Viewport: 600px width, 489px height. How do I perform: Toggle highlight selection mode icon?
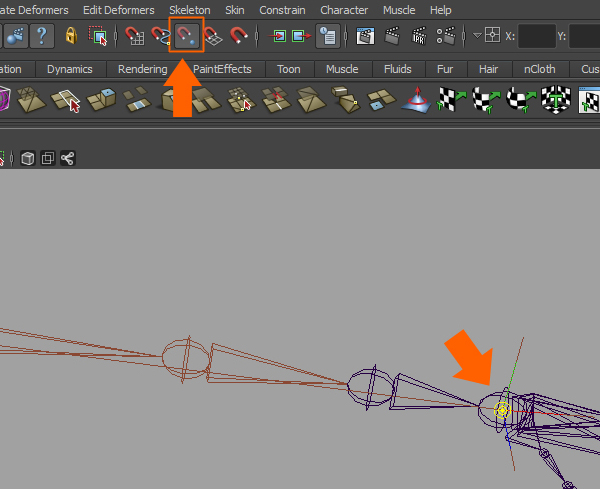pos(98,36)
